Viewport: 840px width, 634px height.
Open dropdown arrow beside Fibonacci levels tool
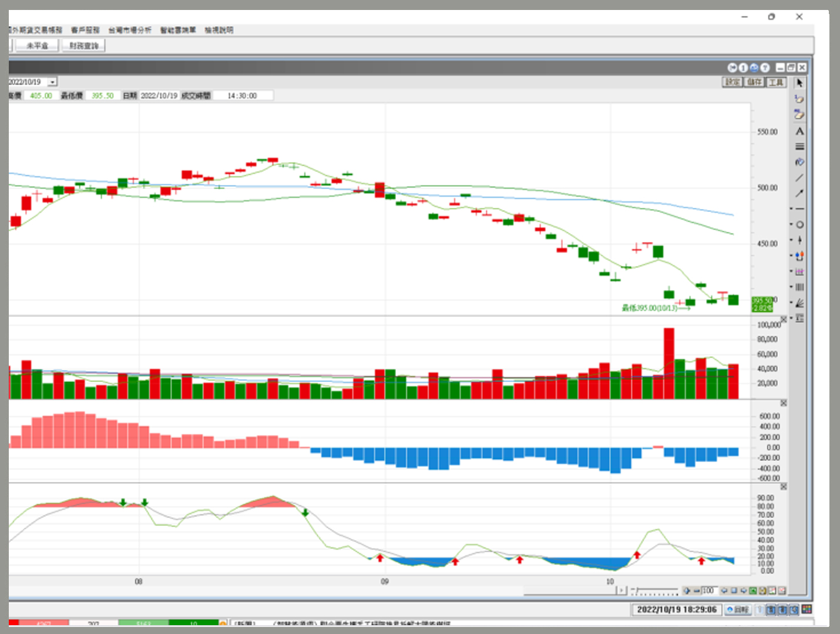(791, 318)
